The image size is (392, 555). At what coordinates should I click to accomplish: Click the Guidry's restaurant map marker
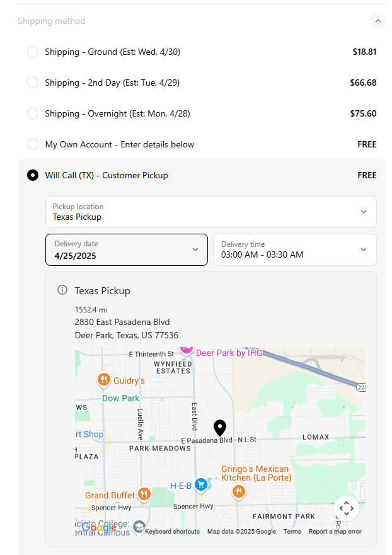[x=104, y=380]
